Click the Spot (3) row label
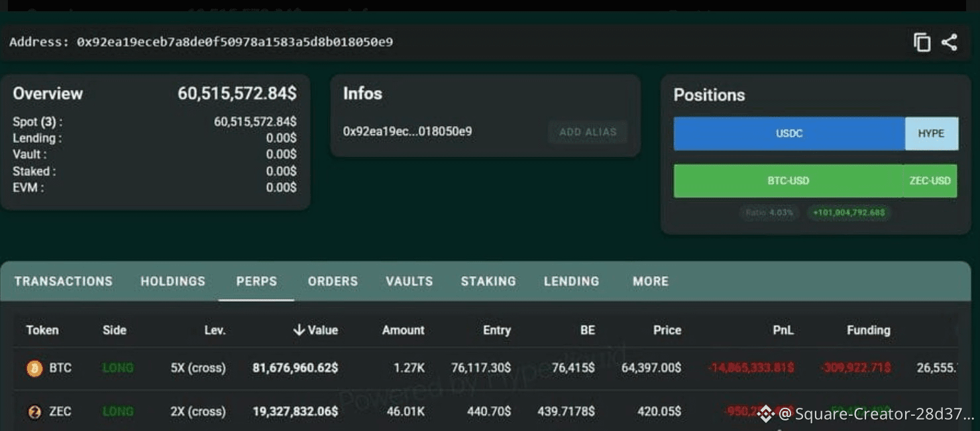The image size is (980, 431). [x=38, y=122]
